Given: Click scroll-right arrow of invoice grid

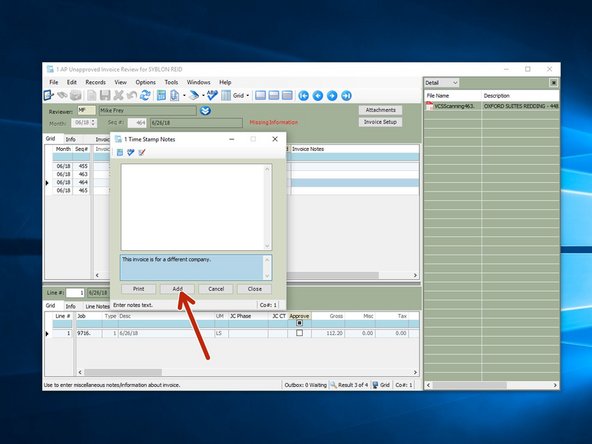Looking at the screenshot, I should coord(415,276).
